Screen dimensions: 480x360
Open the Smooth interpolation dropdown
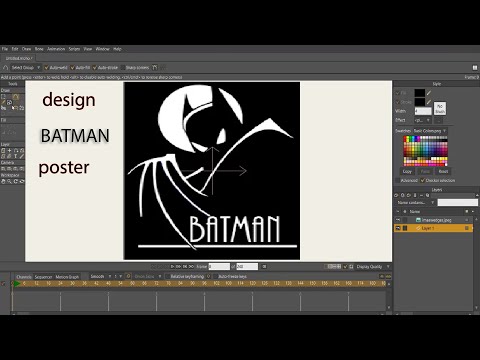coord(101,276)
